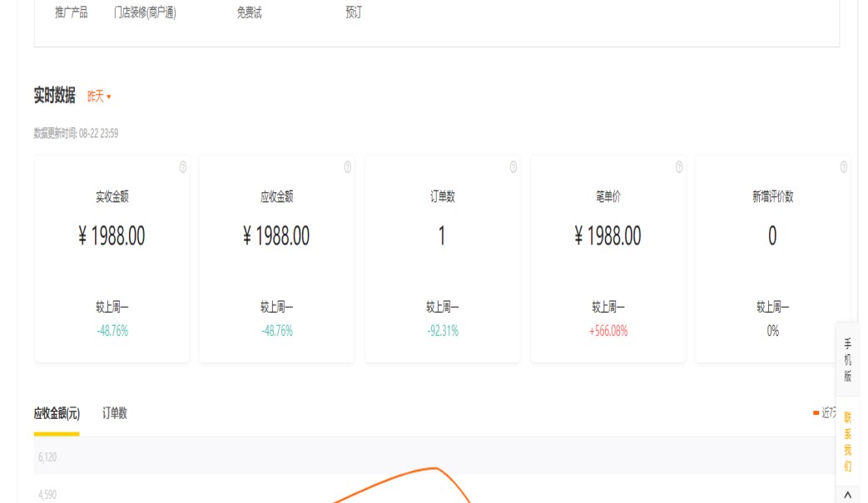
Task: Click the 实收金额 ¥1988.00 value
Action: [112, 237]
